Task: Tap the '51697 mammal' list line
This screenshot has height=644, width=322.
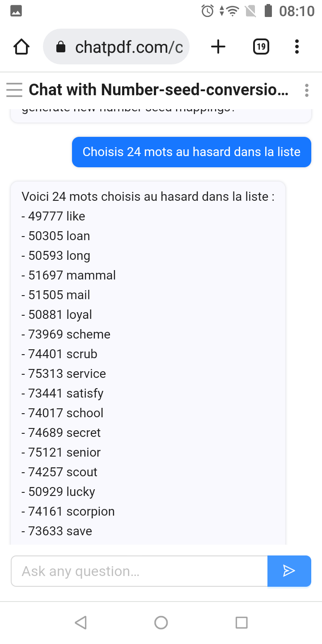Action: tap(68, 275)
